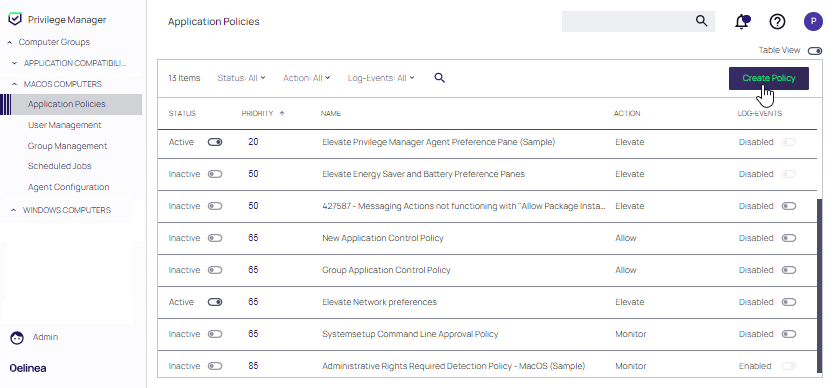The height and width of the screenshot is (388, 835).
Task: Click the Create Policy button
Action: point(768,78)
